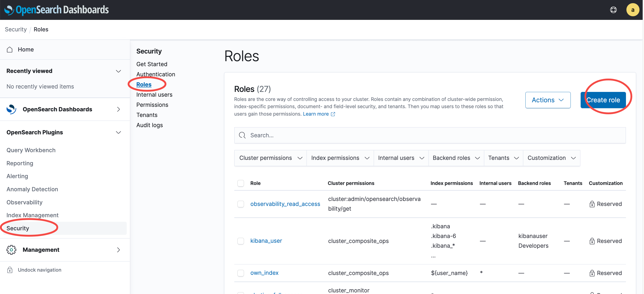Click the '${user_name}' index permission cell
The width and height of the screenshot is (644, 294).
(449, 273)
